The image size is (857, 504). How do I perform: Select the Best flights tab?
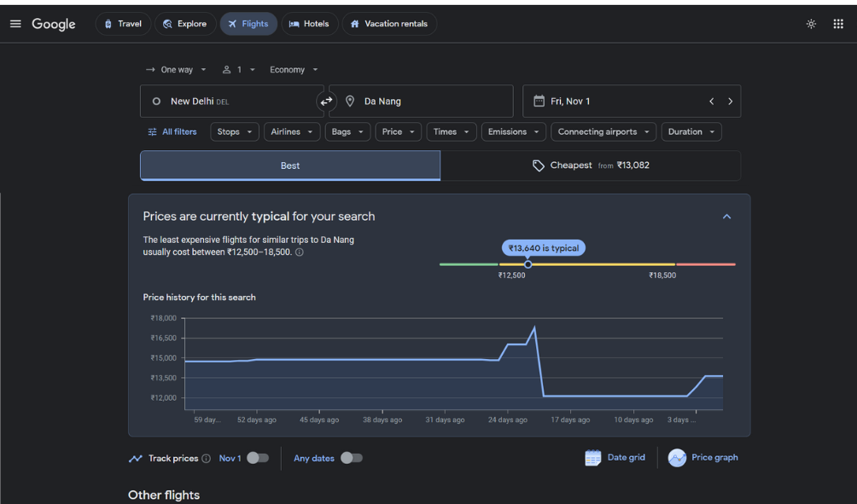click(x=290, y=165)
